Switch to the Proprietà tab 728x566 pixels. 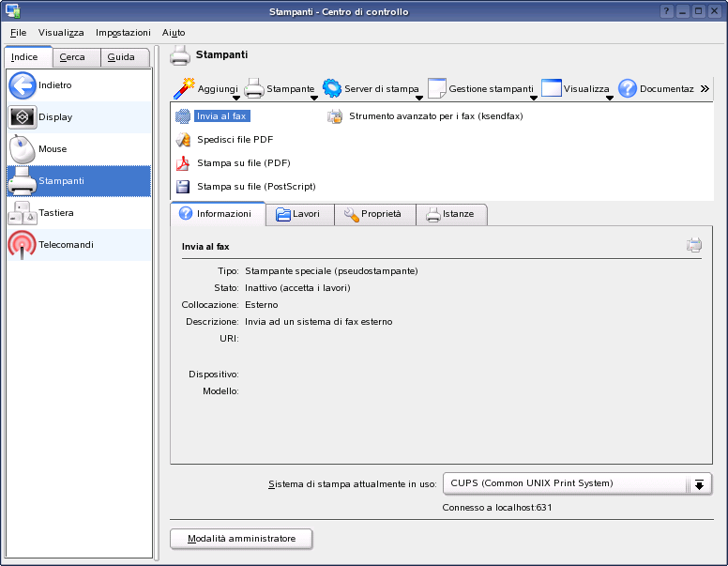pyautogui.click(x=373, y=214)
